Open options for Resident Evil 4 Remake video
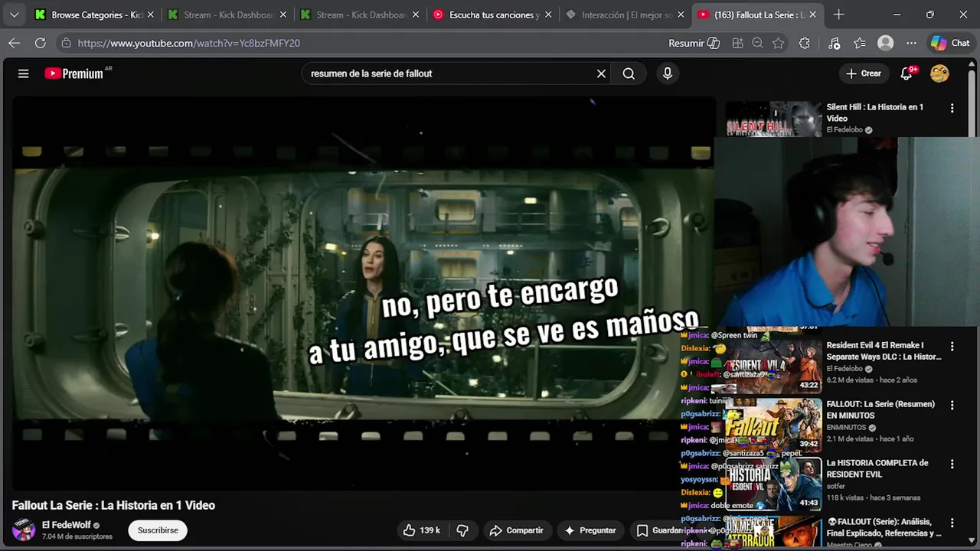The width and height of the screenshot is (980, 551). pyautogui.click(x=952, y=347)
